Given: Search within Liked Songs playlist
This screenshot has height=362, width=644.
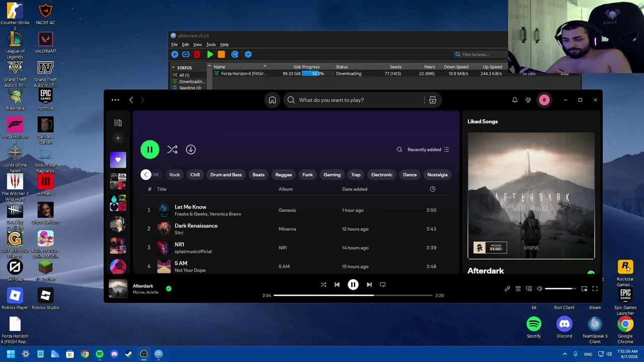Looking at the screenshot, I should tap(399, 149).
